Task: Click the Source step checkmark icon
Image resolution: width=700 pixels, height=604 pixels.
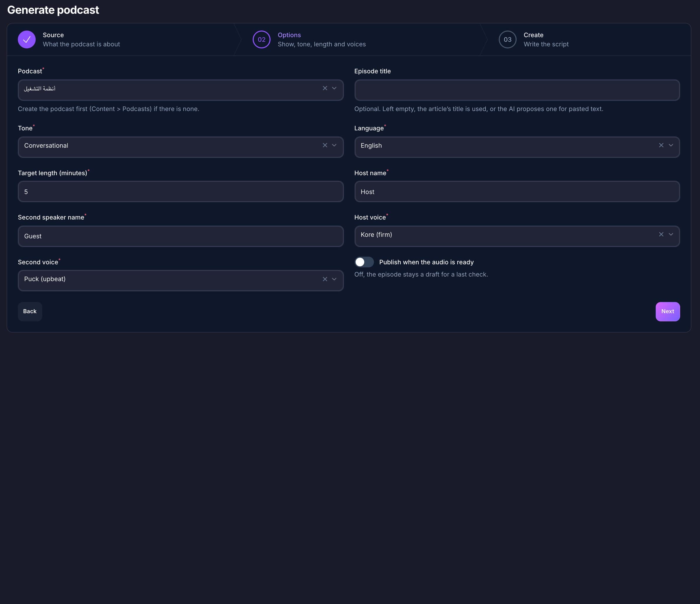Action: 27,40
